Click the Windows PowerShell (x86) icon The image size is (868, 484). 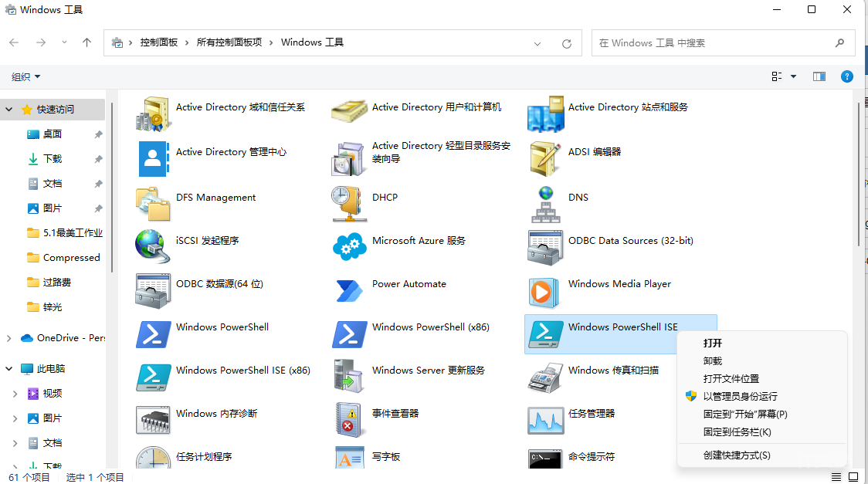coord(349,333)
